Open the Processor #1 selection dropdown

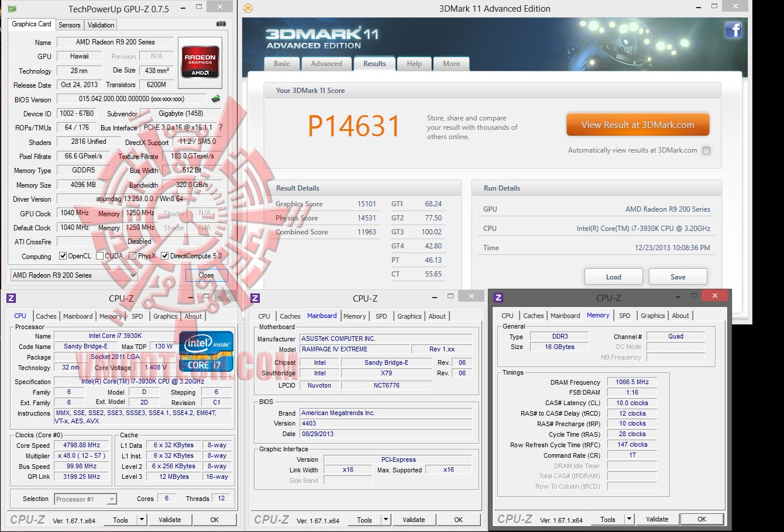[85, 499]
